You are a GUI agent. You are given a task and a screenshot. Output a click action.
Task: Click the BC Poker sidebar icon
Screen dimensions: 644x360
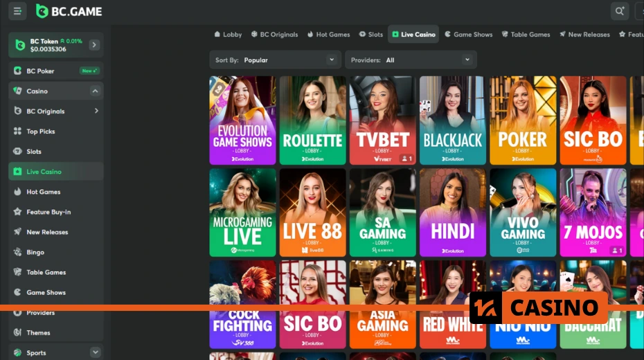18,71
